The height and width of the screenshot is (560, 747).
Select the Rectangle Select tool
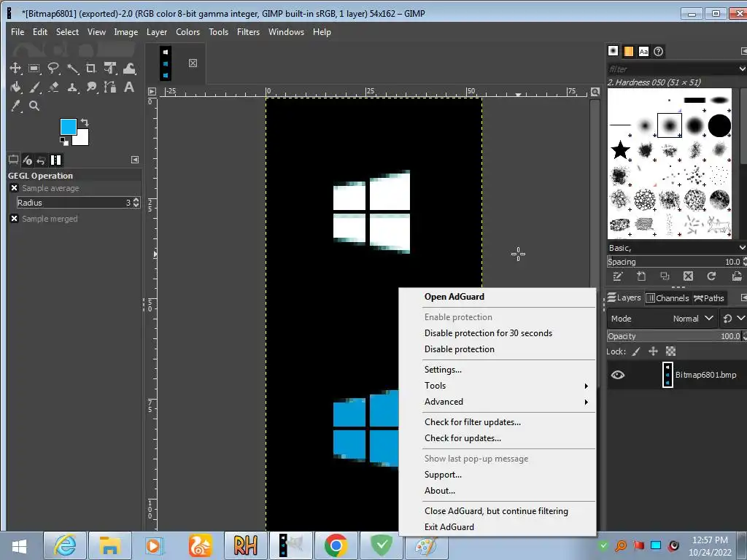coord(34,68)
